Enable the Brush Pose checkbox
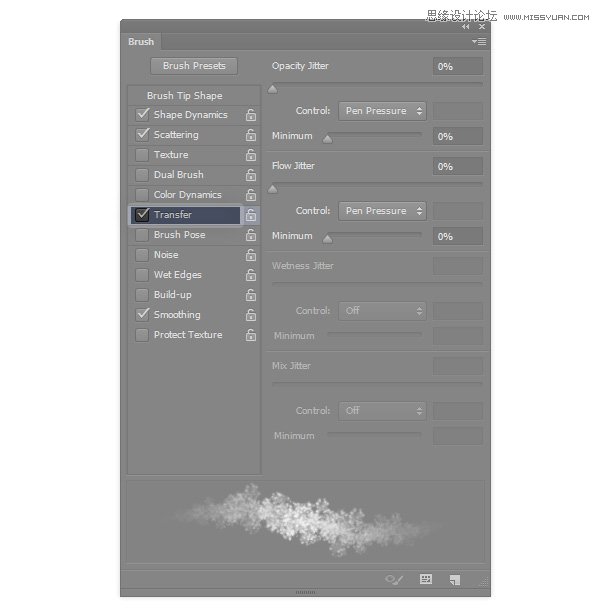The height and width of the screenshot is (613, 600). pyautogui.click(x=142, y=235)
